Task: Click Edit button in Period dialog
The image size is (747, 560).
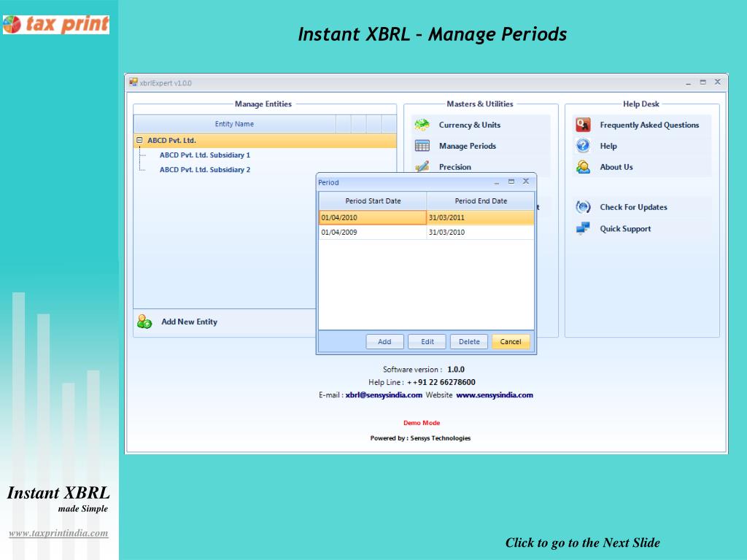Action: pyautogui.click(x=427, y=341)
